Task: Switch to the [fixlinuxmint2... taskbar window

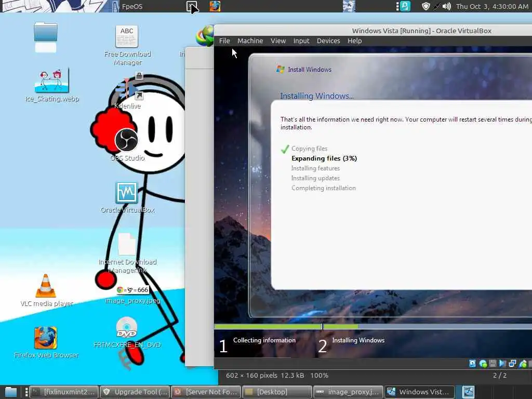Action: click(64, 392)
